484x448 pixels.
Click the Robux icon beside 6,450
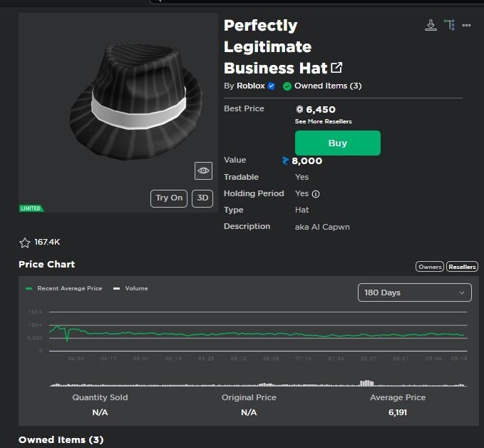click(x=299, y=109)
